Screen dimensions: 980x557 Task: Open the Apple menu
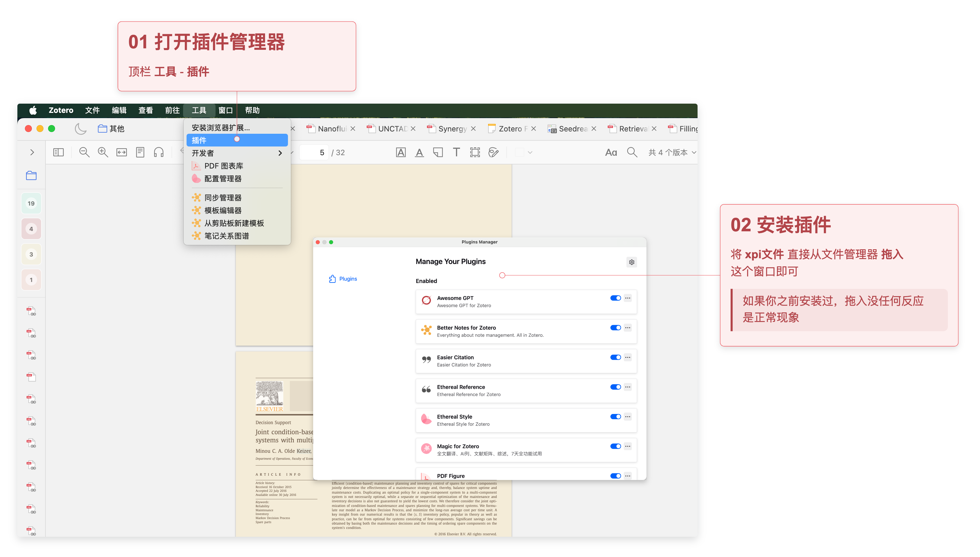click(x=33, y=111)
